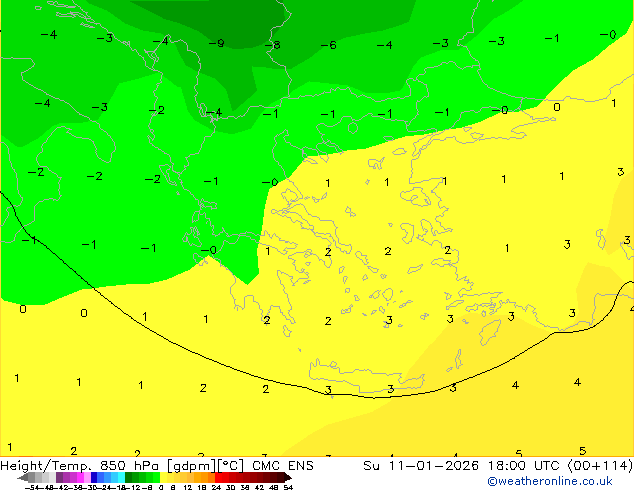
Task: Click the '[°C]' unit label
Action: [x=231, y=466]
